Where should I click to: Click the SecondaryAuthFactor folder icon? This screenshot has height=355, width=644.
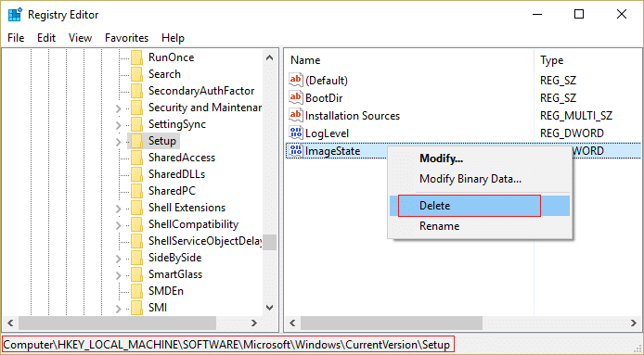click(136, 91)
